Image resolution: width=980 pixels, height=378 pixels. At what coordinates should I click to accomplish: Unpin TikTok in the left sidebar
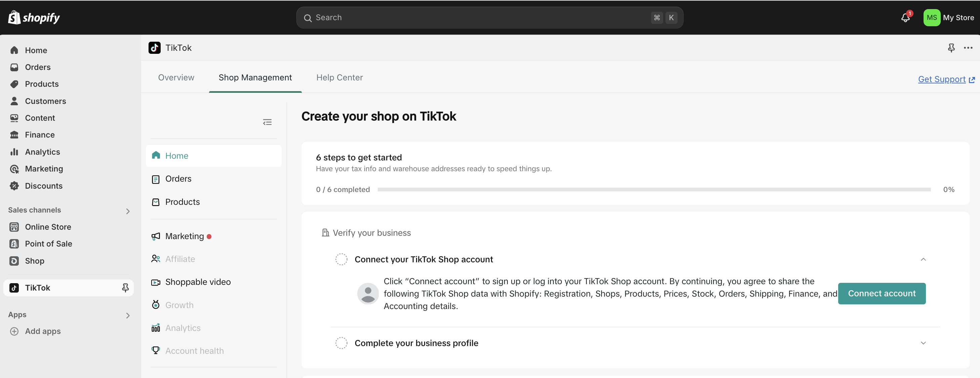(125, 288)
